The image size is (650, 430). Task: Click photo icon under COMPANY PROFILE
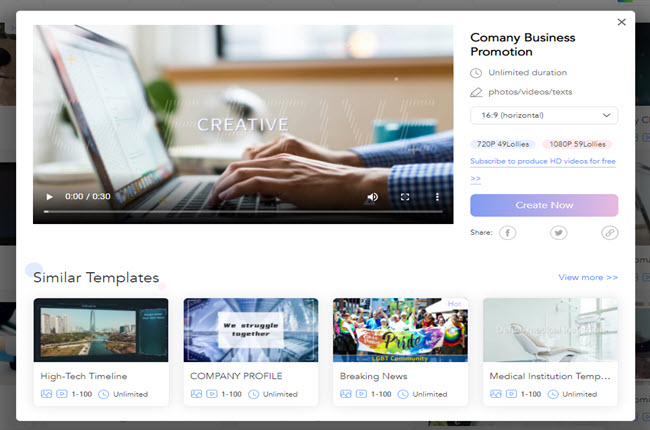(196, 394)
